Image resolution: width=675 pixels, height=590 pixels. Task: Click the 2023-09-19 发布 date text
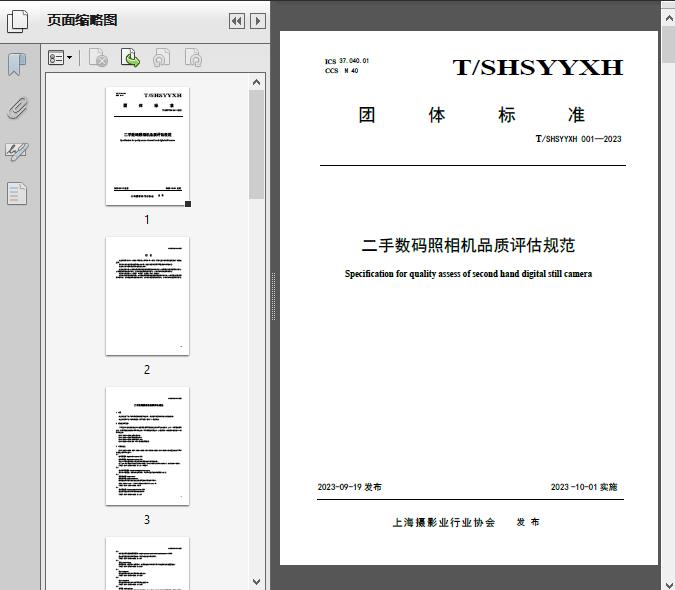(x=350, y=487)
